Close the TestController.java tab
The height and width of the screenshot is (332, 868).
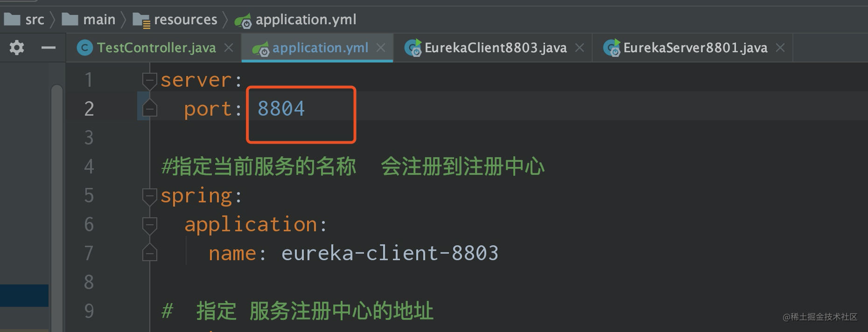(229, 48)
